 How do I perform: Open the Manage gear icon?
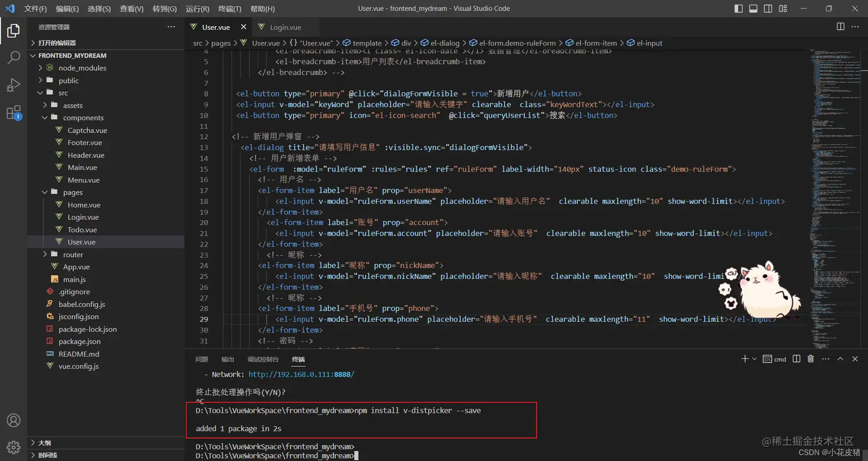point(13,447)
